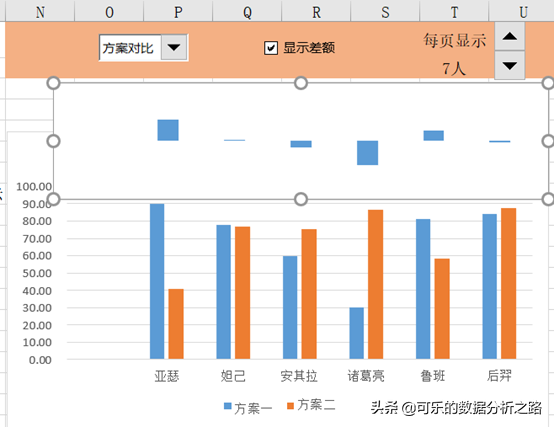The width and height of the screenshot is (554, 427).
Task: Open the 方案对比 dropdown arrow
Action: (x=174, y=47)
